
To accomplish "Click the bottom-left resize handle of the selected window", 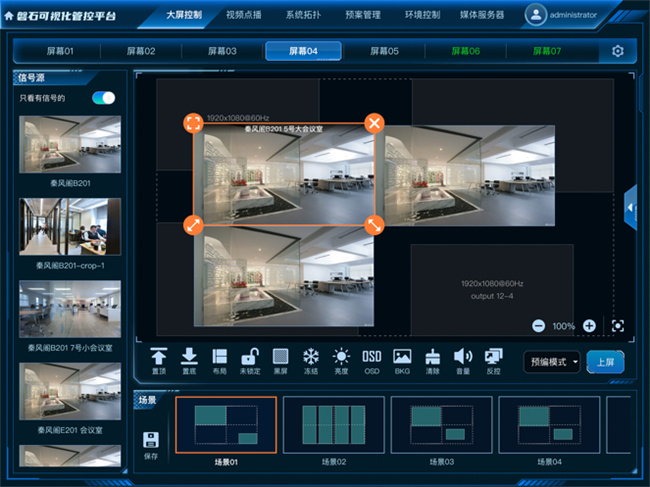I will 193,225.
